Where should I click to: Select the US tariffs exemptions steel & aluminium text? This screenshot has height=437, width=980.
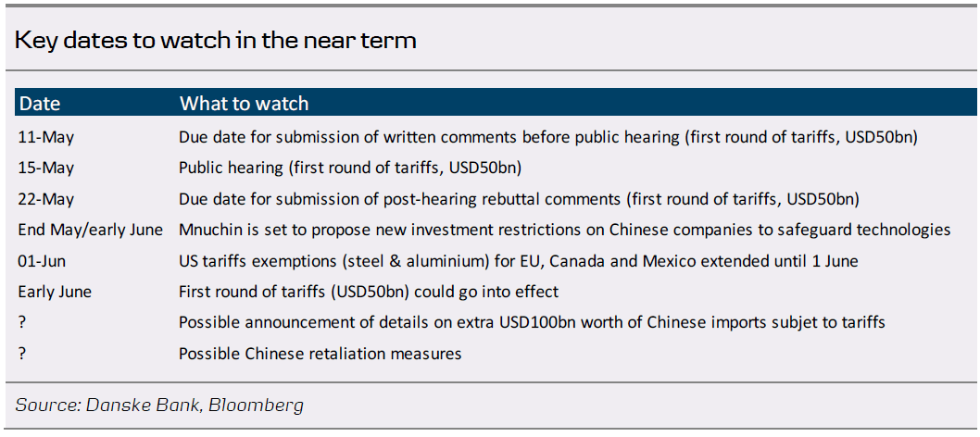point(518,261)
